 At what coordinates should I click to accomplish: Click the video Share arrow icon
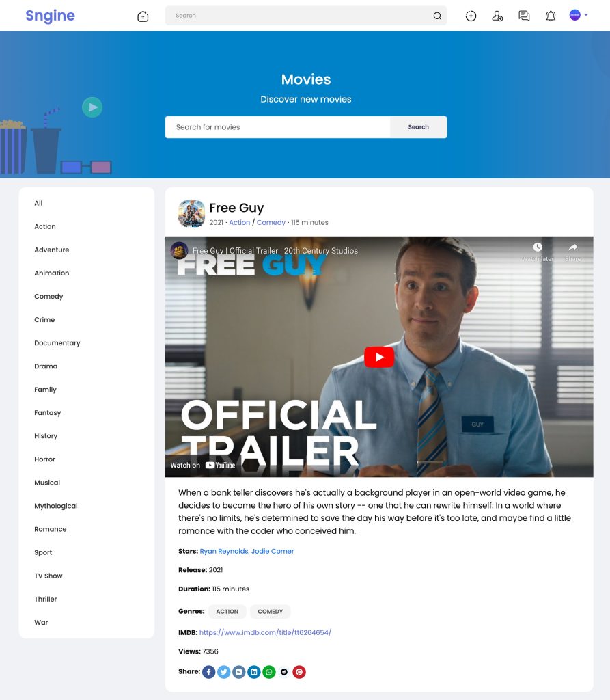point(573,247)
